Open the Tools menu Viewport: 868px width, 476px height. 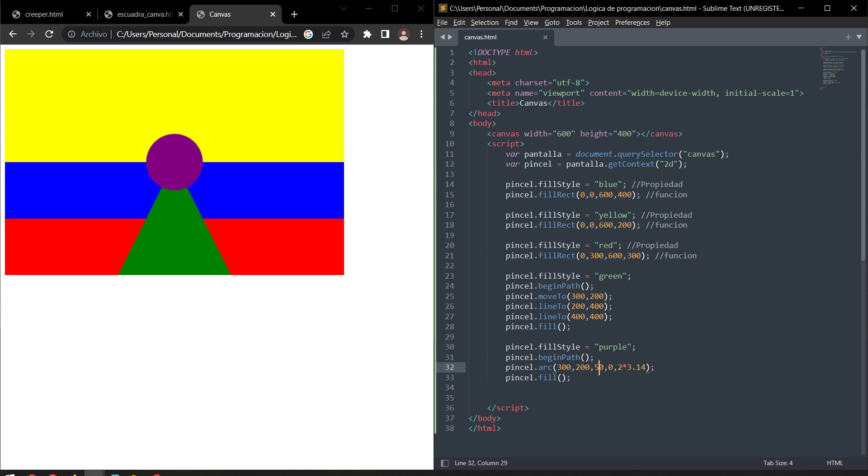click(574, 23)
